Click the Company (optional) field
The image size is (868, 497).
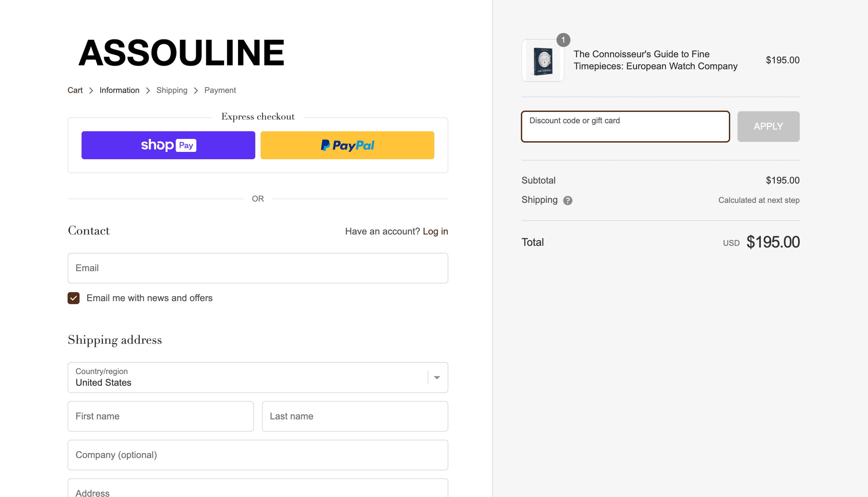pyautogui.click(x=258, y=455)
